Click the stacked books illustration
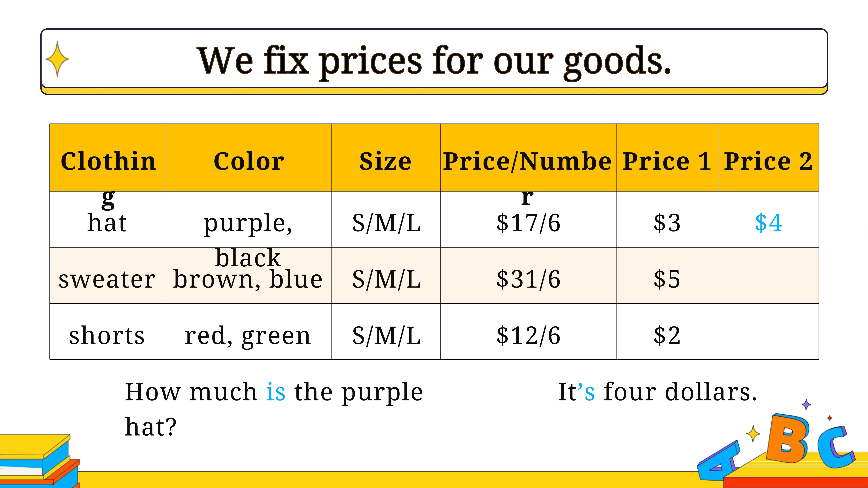The width and height of the screenshot is (868, 488). point(40,461)
